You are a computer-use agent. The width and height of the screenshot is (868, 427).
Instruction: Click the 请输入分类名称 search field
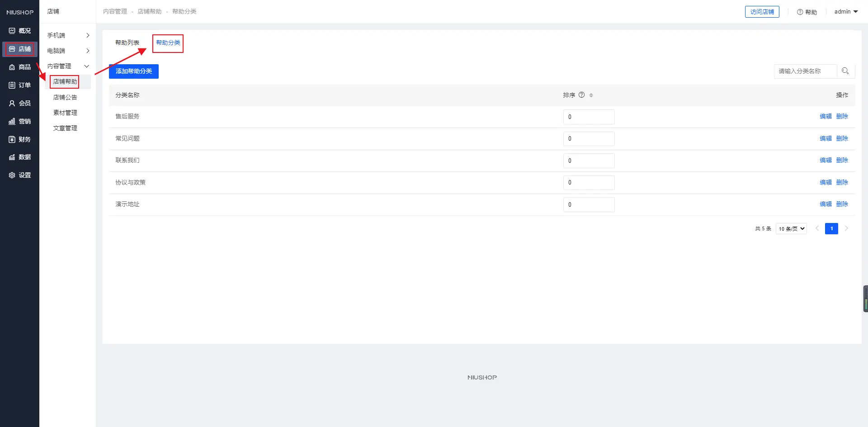coord(805,71)
